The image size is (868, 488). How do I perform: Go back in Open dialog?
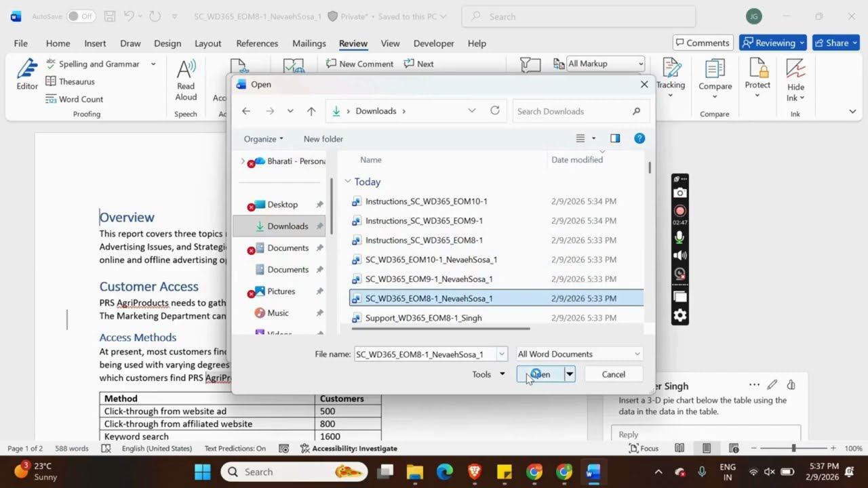246,111
